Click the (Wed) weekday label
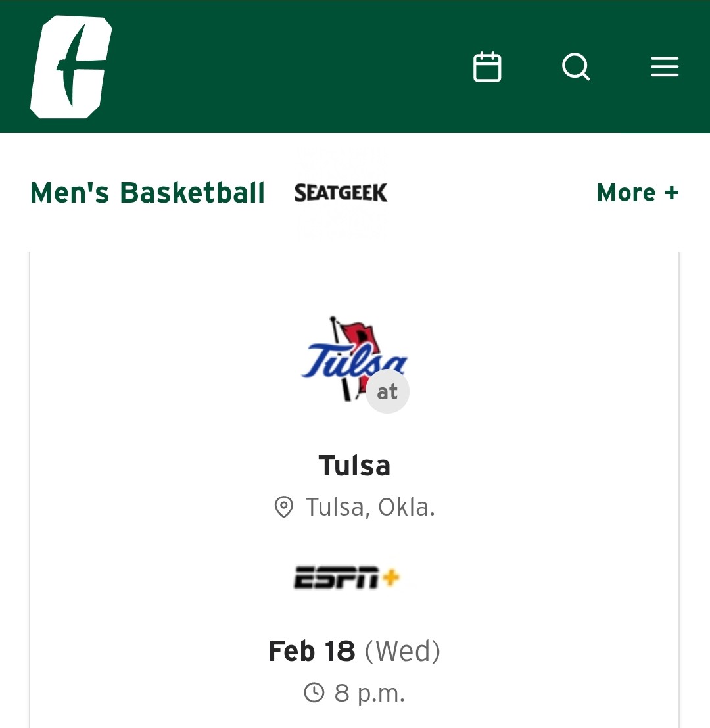The image size is (710, 728). point(402,651)
